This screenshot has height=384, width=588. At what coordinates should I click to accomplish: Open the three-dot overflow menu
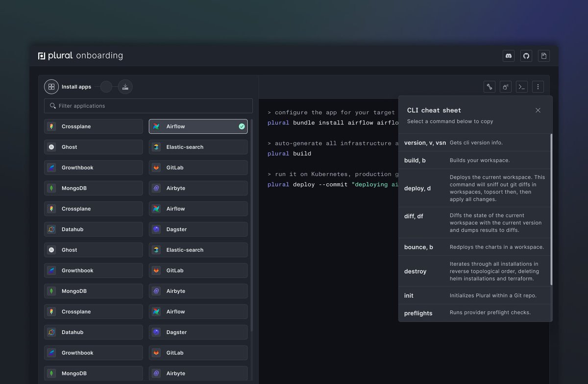click(x=538, y=86)
